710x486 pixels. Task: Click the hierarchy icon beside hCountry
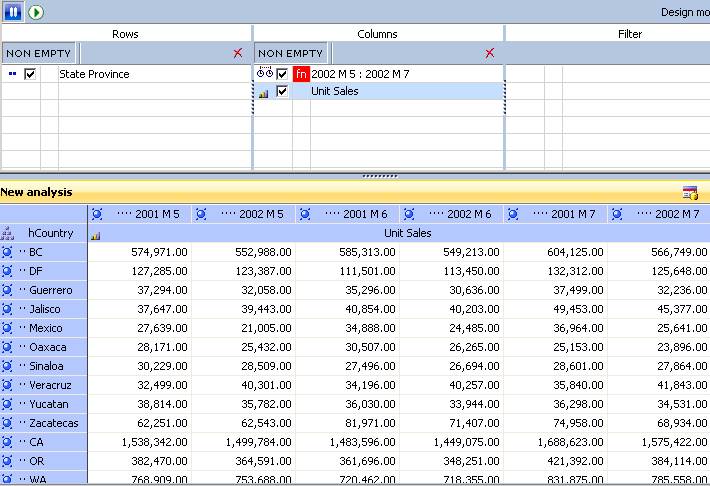coord(8,233)
